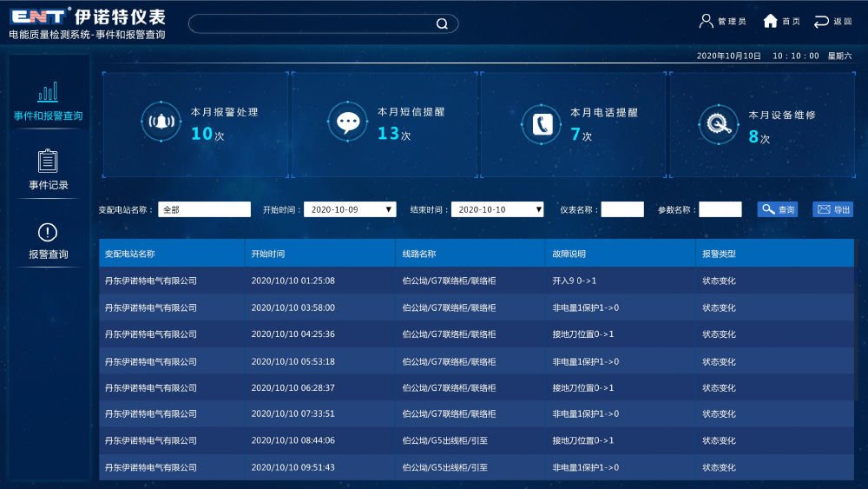The image size is (868, 489).
Task: Click the top search bar field
Action: point(312,24)
